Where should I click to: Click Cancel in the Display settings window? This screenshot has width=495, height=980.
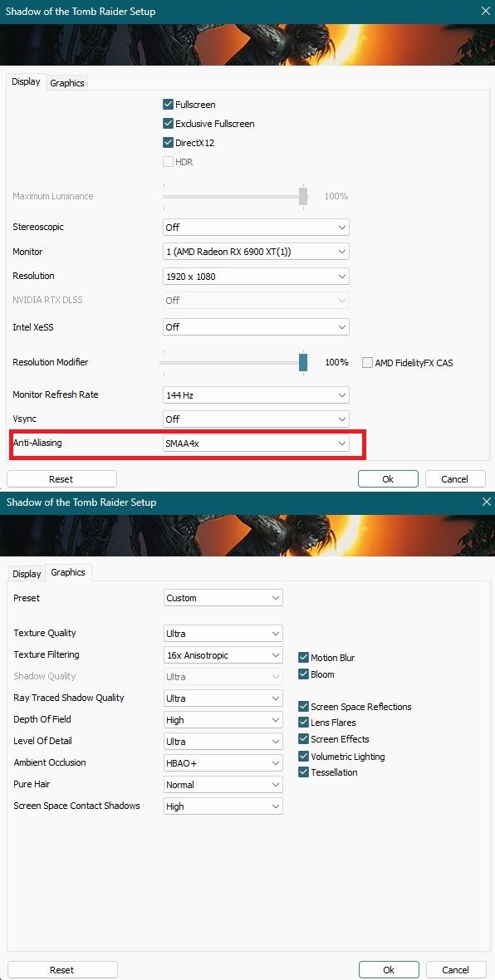point(455,478)
